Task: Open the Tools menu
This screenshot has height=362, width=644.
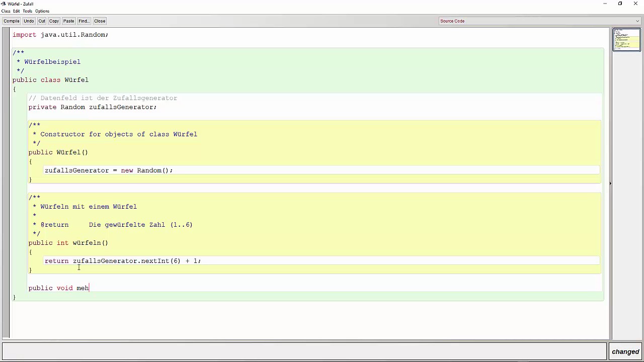Action: [x=27, y=11]
